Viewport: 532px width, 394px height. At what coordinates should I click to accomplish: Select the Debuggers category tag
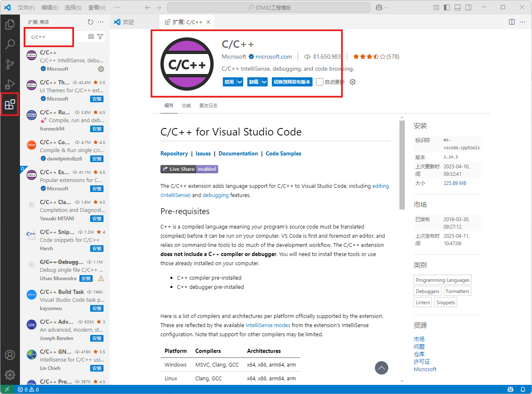point(427,291)
